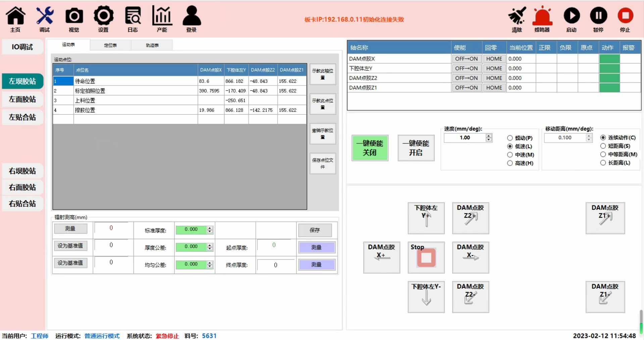Viewport: 644px width, 340px height.
Task: Select 连续动作(C) move mode
Action: (618, 137)
